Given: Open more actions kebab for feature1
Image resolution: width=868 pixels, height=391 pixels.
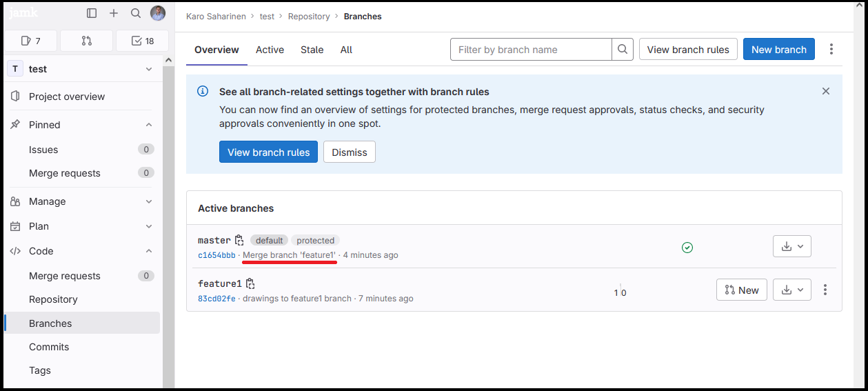Looking at the screenshot, I should pos(825,290).
